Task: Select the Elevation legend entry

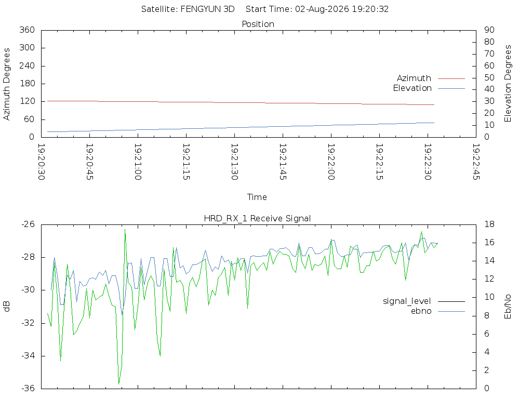Action: click(x=412, y=88)
